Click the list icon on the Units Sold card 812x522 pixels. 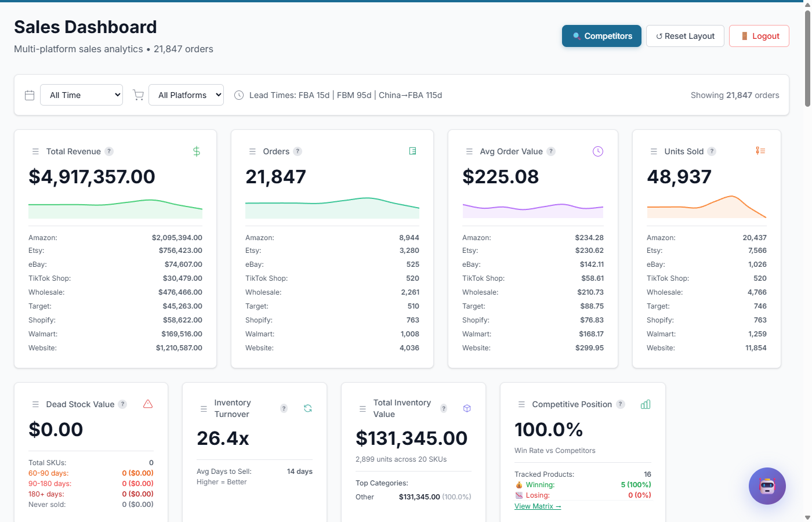tap(760, 150)
